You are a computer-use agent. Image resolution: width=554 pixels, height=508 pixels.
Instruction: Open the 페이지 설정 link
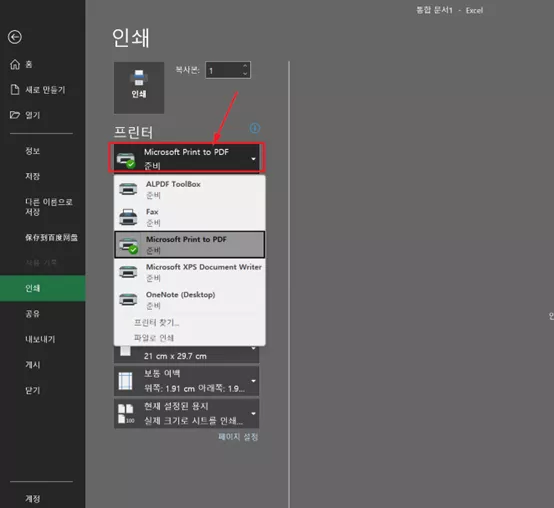point(238,437)
